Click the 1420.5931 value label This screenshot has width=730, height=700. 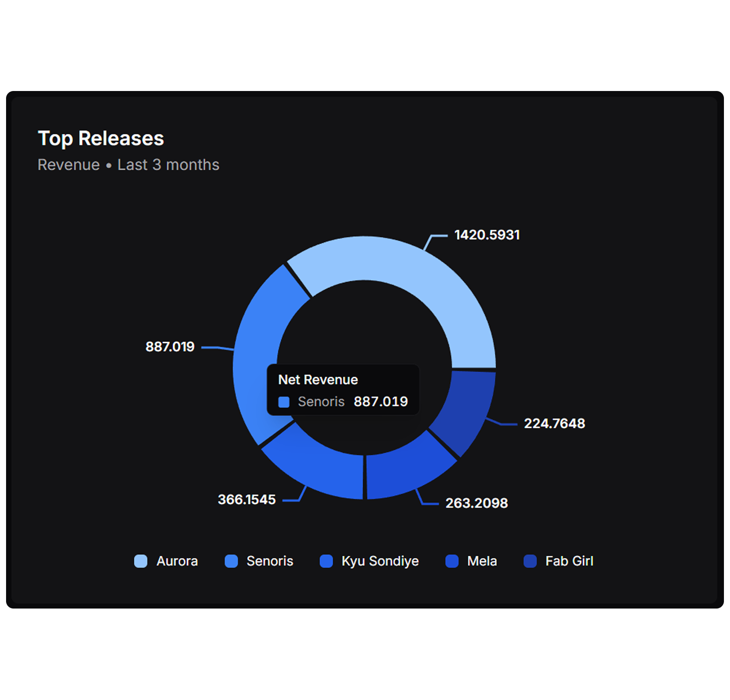tap(487, 235)
